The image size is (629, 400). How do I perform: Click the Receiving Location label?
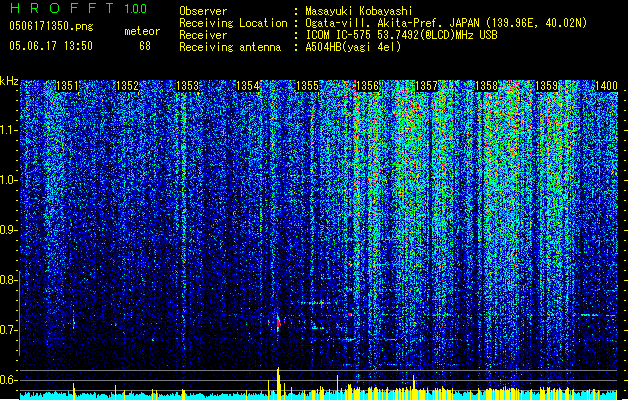pos(233,23)
